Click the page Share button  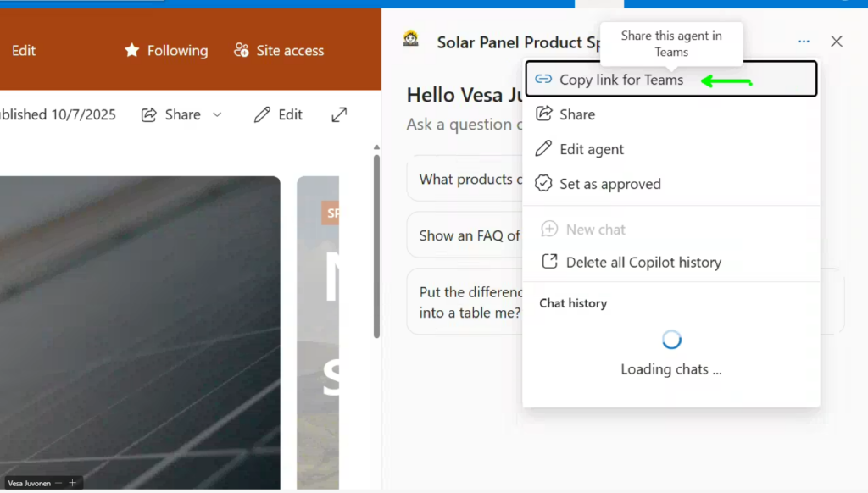point(170,114)
